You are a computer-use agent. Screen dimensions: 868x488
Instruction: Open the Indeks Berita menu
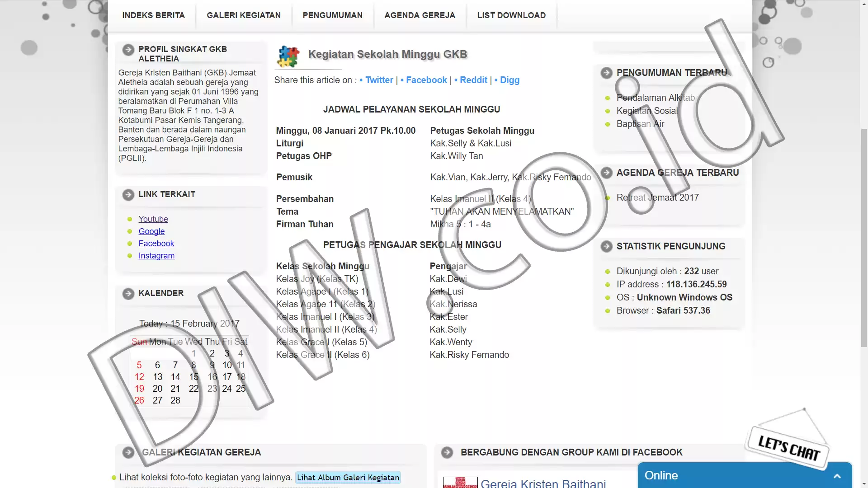(x=154, y=15)
